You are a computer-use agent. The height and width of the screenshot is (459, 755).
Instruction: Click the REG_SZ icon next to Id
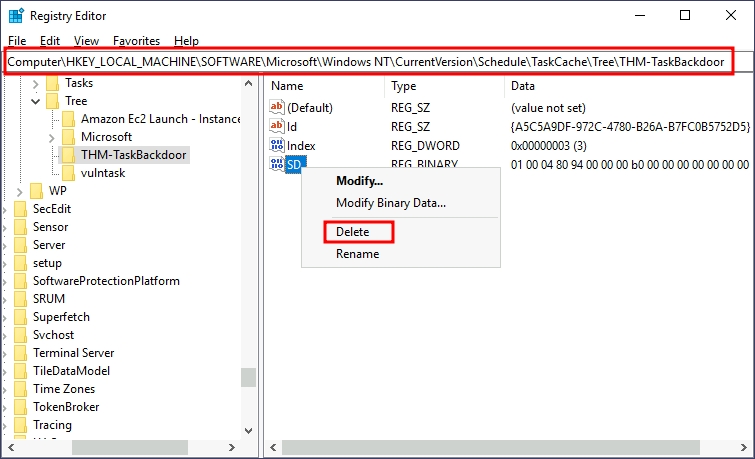tap(277, 126)
